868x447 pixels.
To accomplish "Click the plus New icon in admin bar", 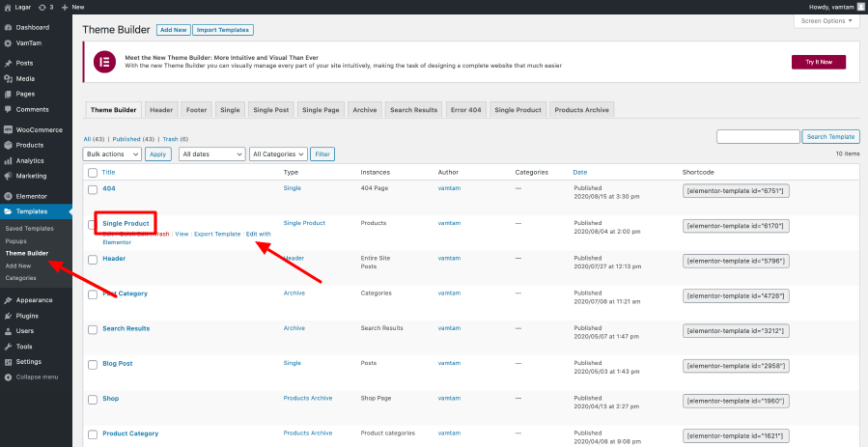I will (65, 7).
